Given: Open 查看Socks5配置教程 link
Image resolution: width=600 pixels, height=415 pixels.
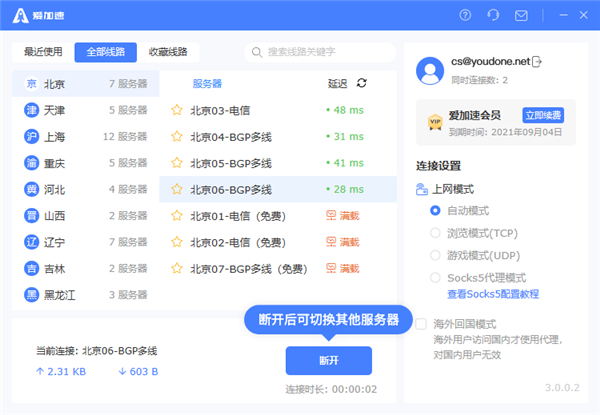Looking at the screenshot, I should [x=493, y=294].
